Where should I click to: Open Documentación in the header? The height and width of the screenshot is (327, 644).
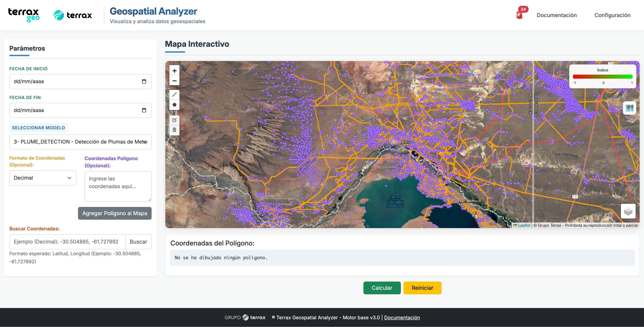coord(556,15)
